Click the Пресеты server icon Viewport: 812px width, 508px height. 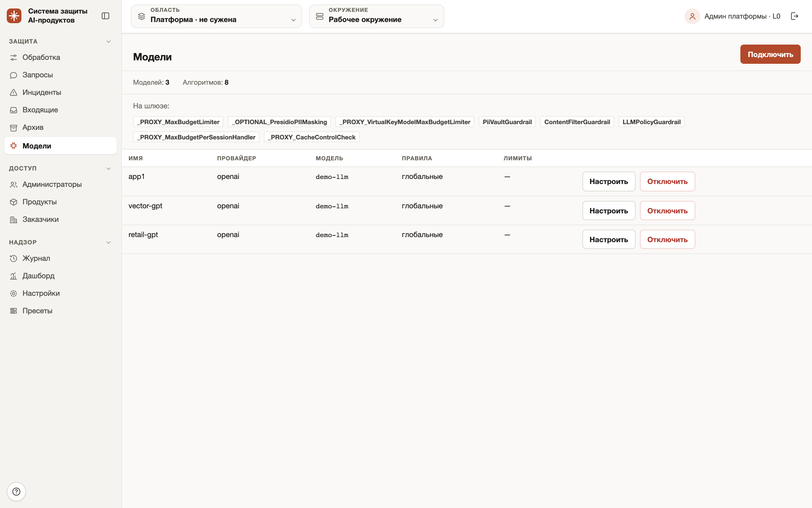click(x=14, y=311)
